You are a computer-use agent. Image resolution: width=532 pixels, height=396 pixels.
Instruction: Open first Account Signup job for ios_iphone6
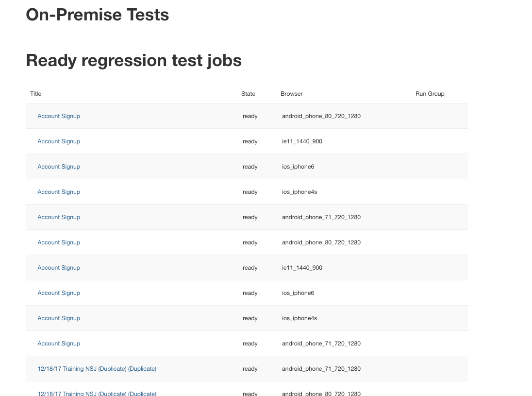click(59, 167)
